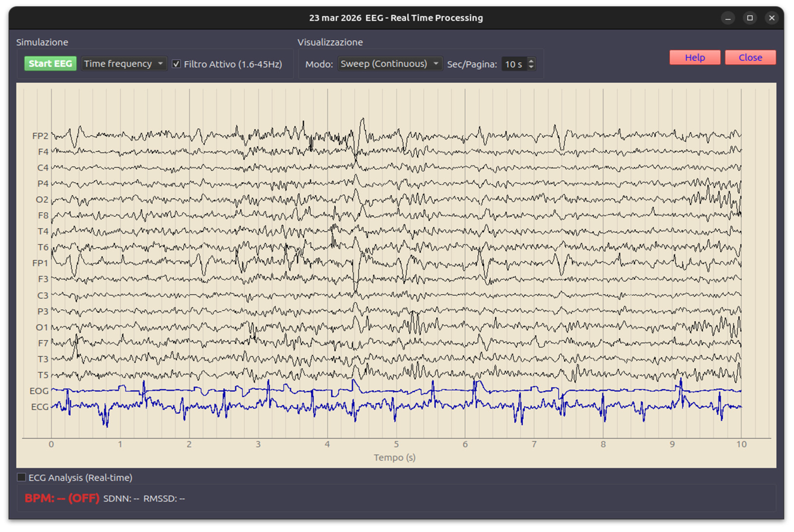Click the red Close button
This screenshot has height=532, width=794.
(x=751, y=57)
